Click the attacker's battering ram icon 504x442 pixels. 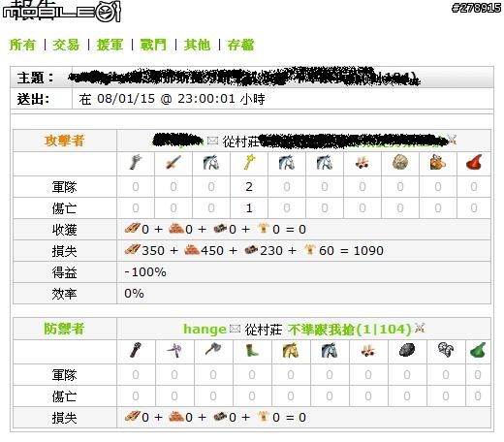(362, 163)
